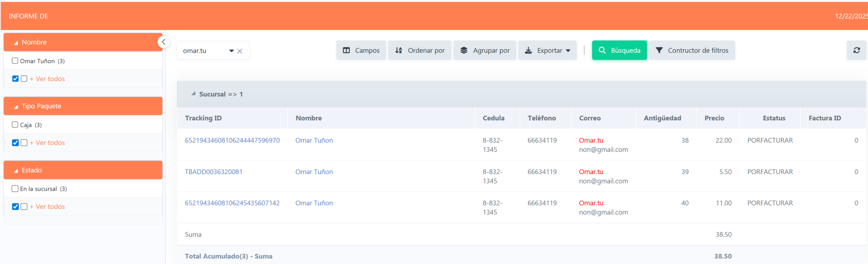Viewport: 868px width, 264px height.
Task: Open the Exportar dropdown menu
Action: [x=547, y=50]
